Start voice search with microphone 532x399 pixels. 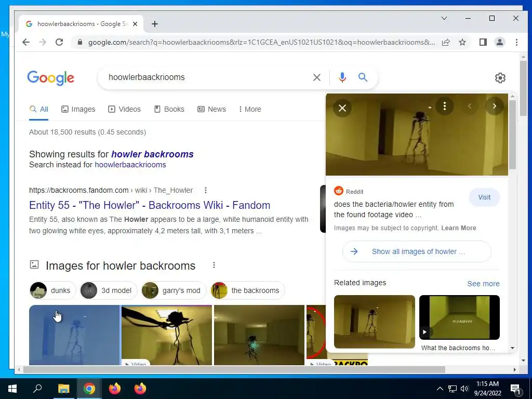click(342, 77)
